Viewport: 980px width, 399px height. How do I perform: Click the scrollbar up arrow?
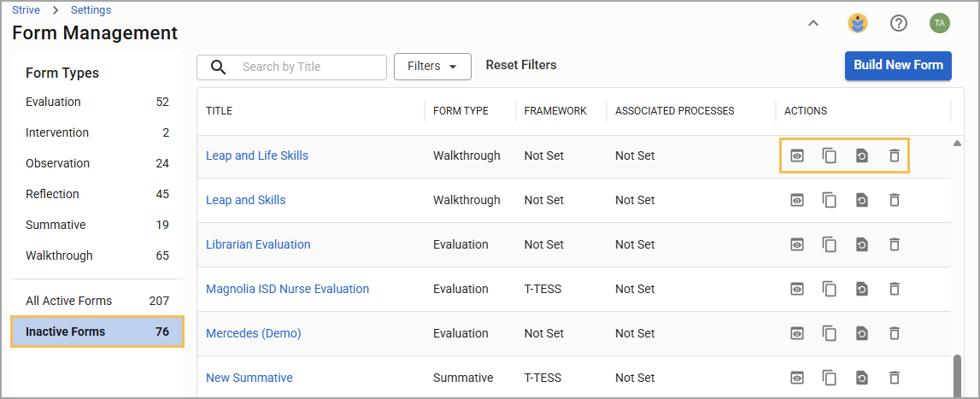tap(957, 144)
